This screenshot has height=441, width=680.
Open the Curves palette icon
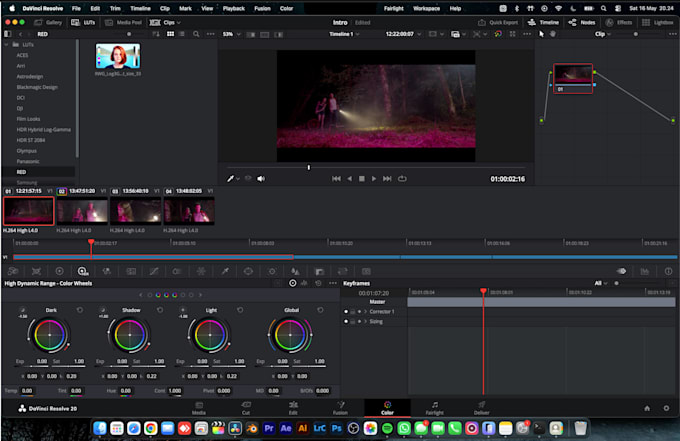[x=154, y=271]
